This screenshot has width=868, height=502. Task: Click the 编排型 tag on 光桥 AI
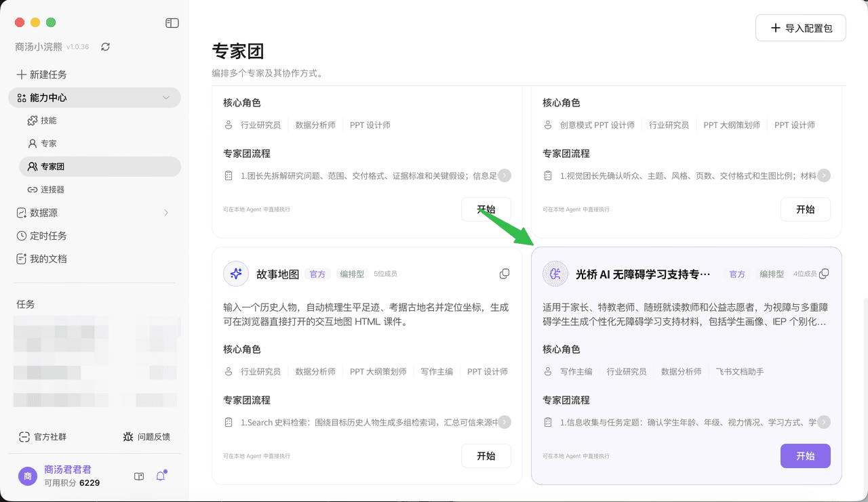pos(772,274)
